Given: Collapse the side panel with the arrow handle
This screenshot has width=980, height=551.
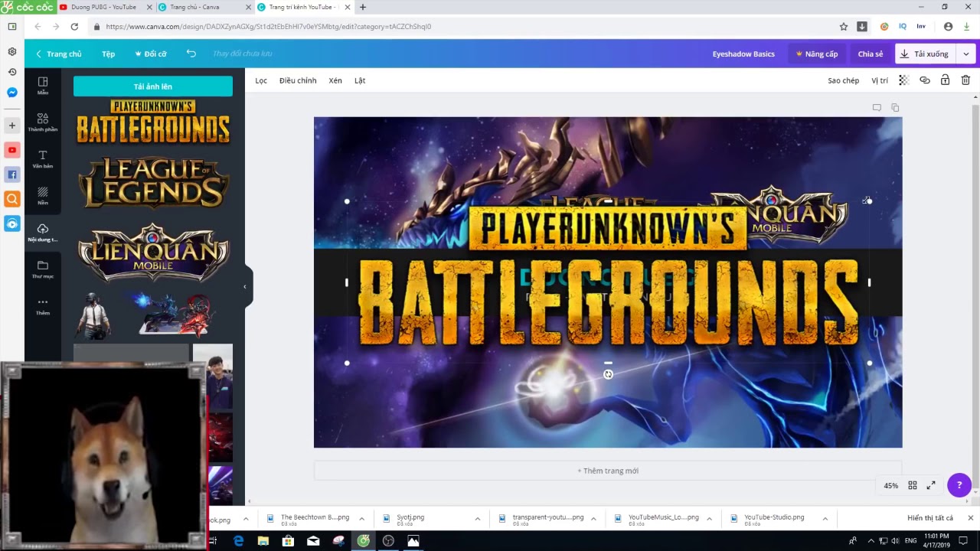Looking at the screenshot, I should click(245, 287).
